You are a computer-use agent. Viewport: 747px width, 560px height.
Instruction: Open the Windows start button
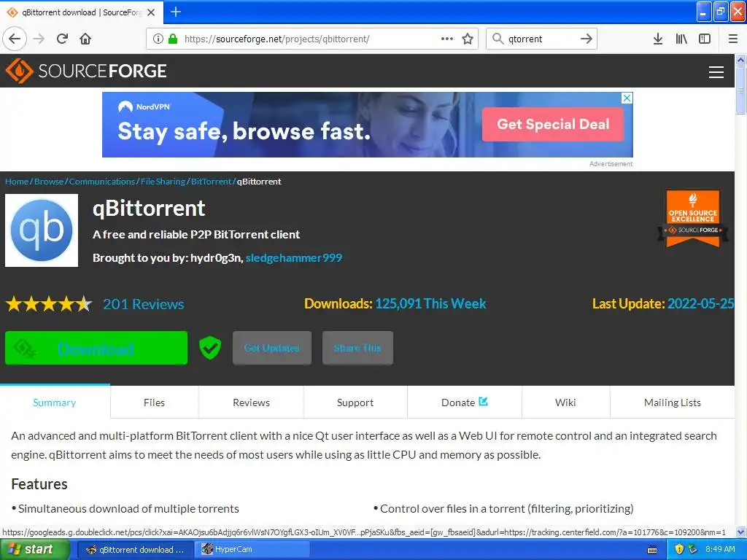34,550
